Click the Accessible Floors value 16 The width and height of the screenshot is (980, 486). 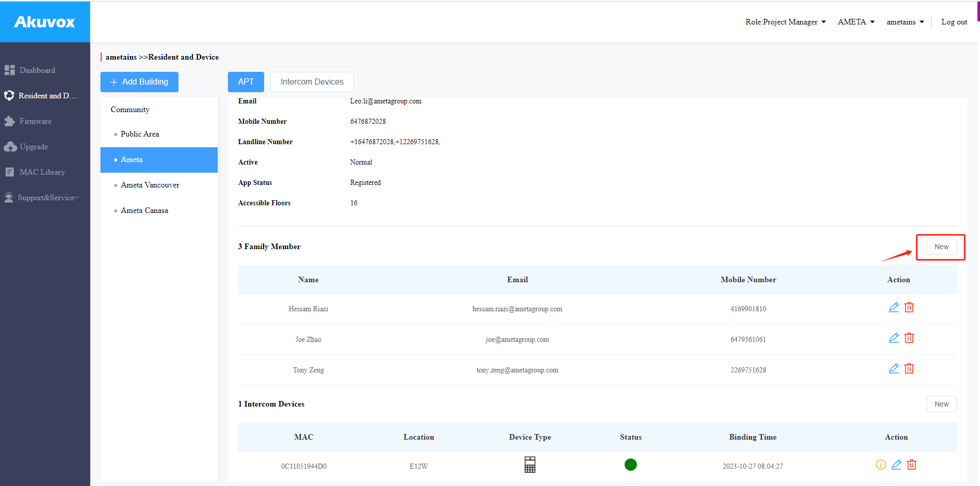click(354, 203)
